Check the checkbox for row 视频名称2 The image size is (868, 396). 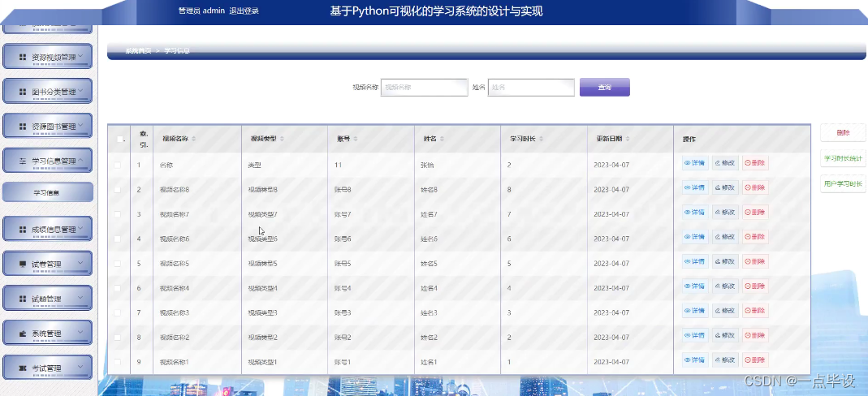(x=117, y=338)
